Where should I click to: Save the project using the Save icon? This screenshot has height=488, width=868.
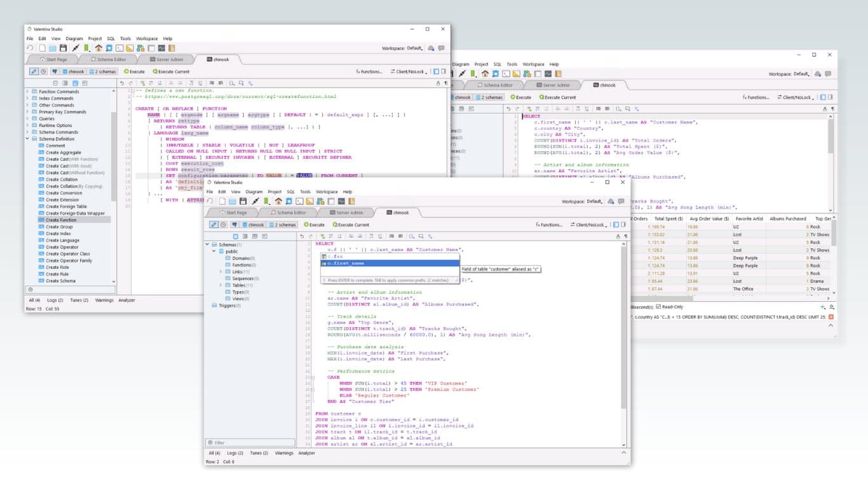tap(243, 201)
